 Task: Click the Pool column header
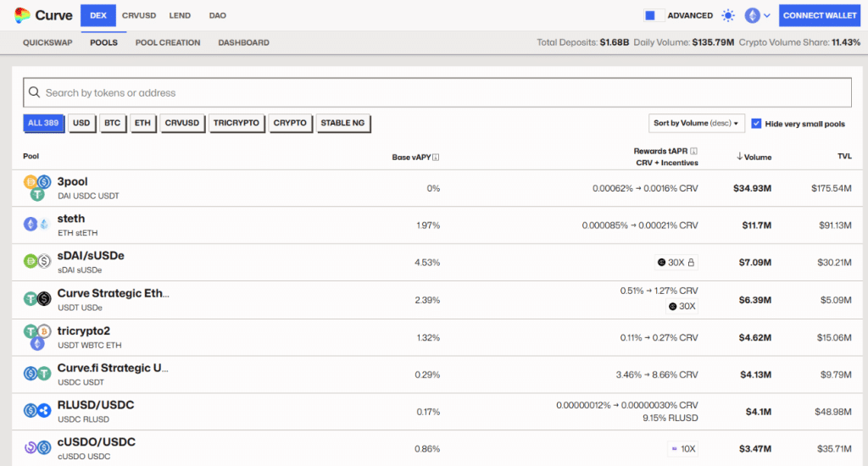pyautogui.click(x=31, y=156)
